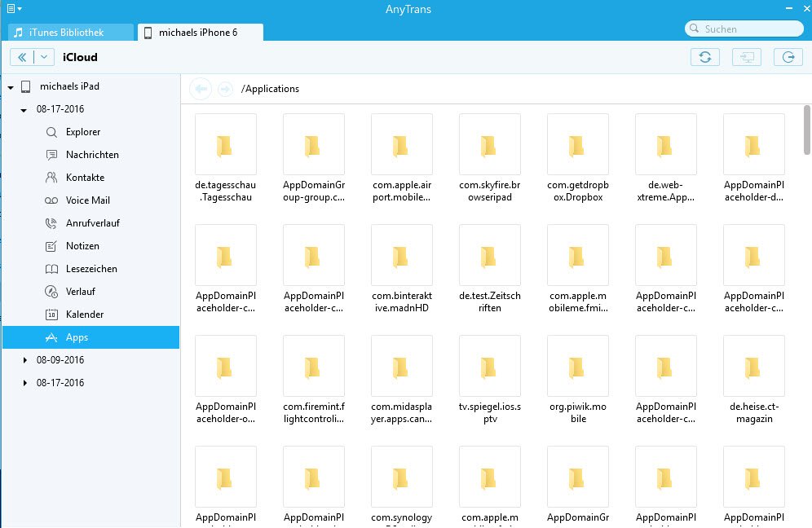The width and height of the screenshot is (812, 528).
Task: Expand the 08-09-2016 backup
Action: [x=24, y=360]
